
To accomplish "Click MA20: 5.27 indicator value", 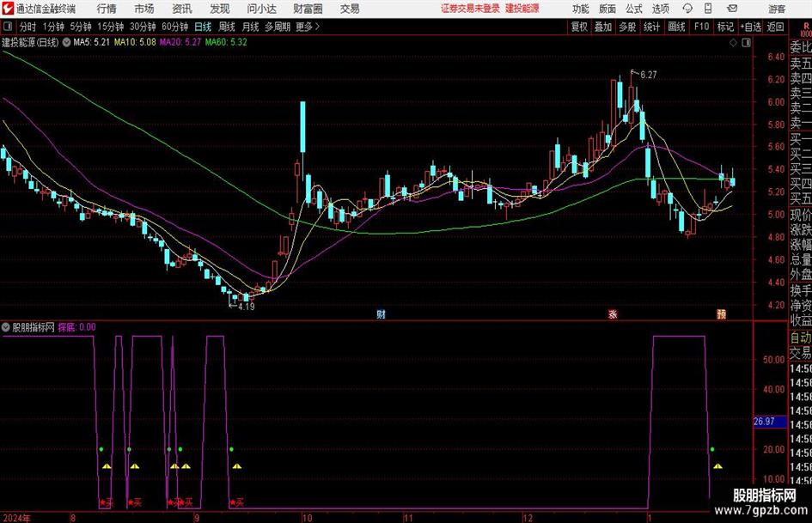I will pyautogui.click(x=180, y=42).
